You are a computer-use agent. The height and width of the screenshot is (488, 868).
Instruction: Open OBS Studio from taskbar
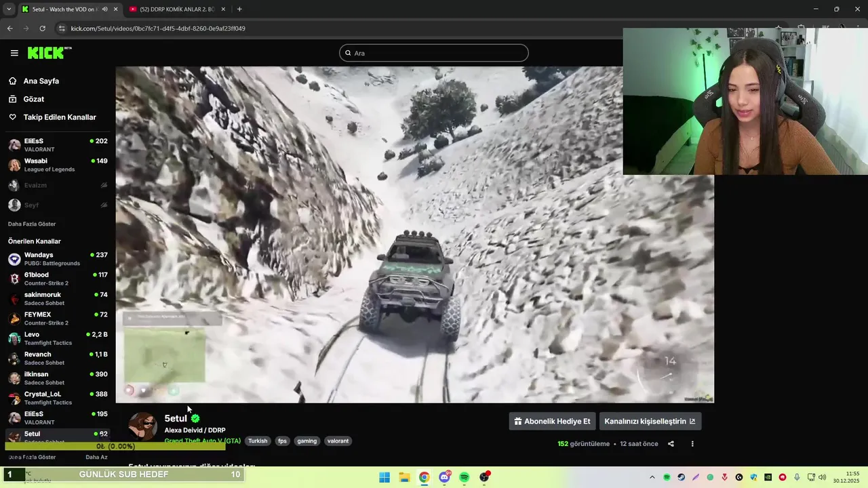484,477
